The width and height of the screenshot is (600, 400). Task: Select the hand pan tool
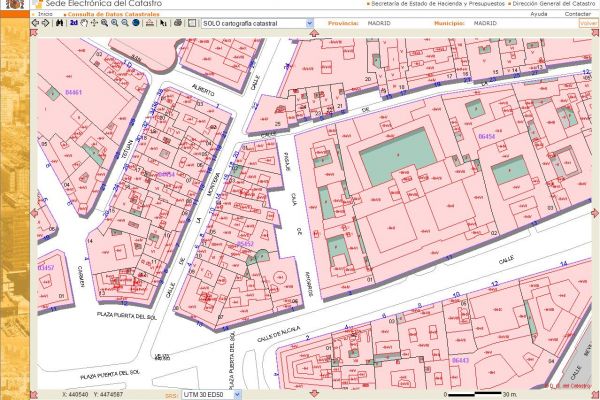click(84, 23)
